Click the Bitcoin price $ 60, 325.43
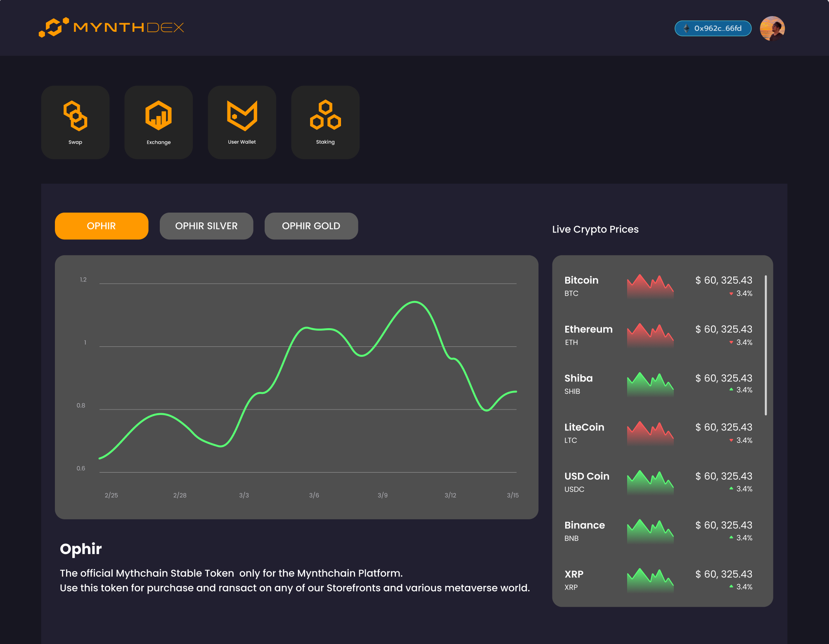Viewport: 829px width, 644px height. (x=724, y=280)
